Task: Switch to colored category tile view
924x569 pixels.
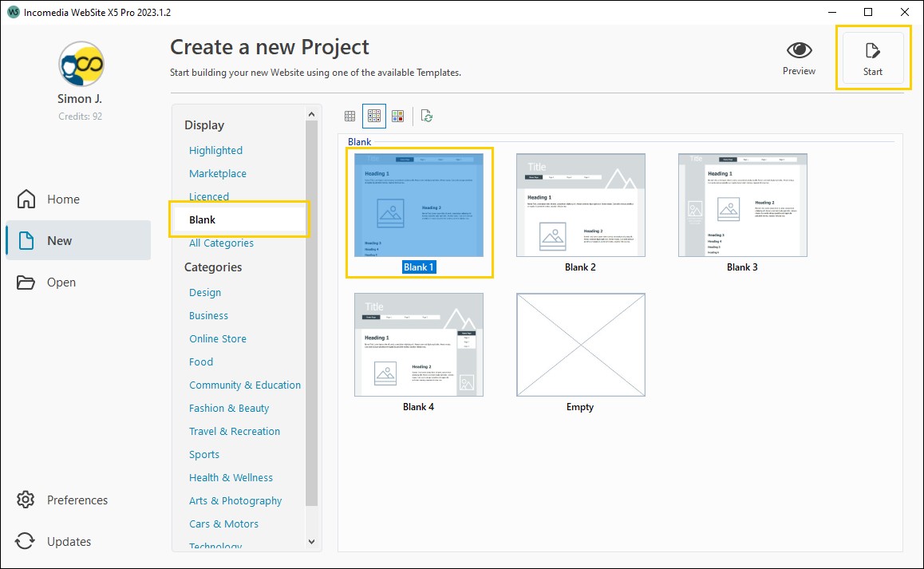Action: [398, 115]
